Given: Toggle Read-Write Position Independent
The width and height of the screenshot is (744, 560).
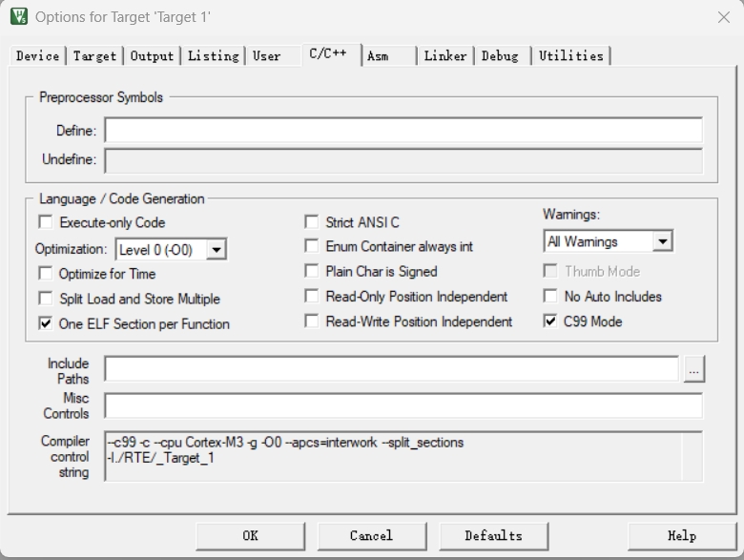Looking at the screenshot, I should [x=311, y=321].
